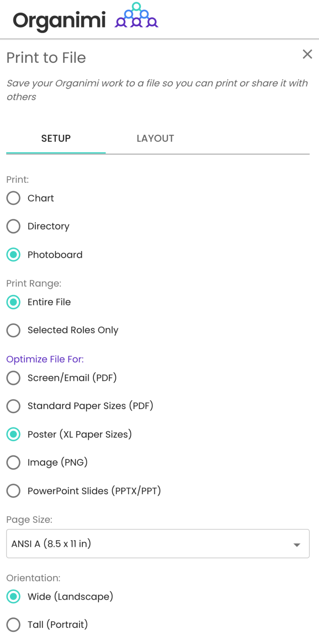Choose Selected Roles Only print range
The width and height of the screenshot is (319, 644).
click(x=13, y=330)
